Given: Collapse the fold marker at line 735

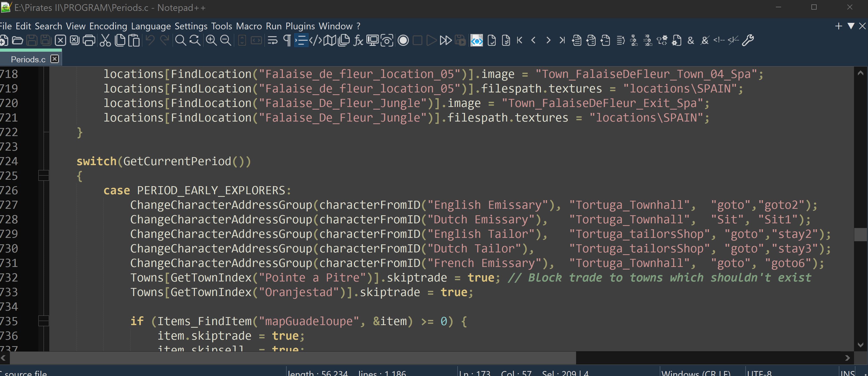Looking at the screenshot, I should [x=44, y=321].
